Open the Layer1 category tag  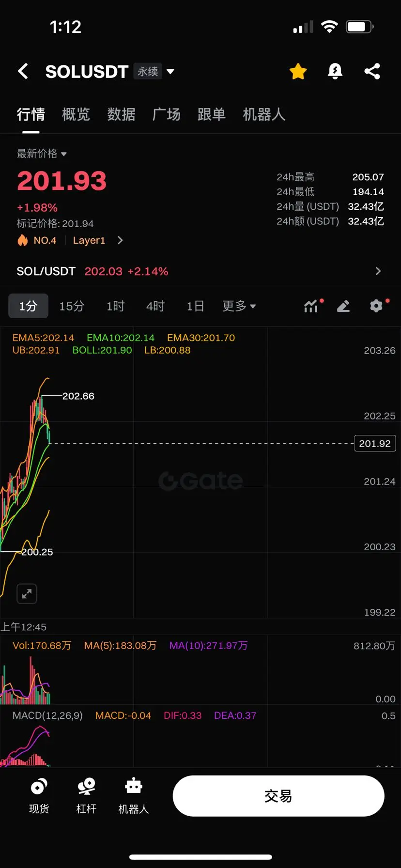tap(89, 240)
